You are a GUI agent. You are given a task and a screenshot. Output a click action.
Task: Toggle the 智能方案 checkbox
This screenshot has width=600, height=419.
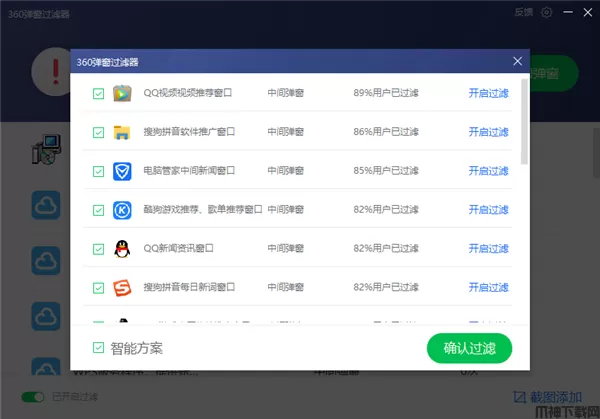point(98,347)
